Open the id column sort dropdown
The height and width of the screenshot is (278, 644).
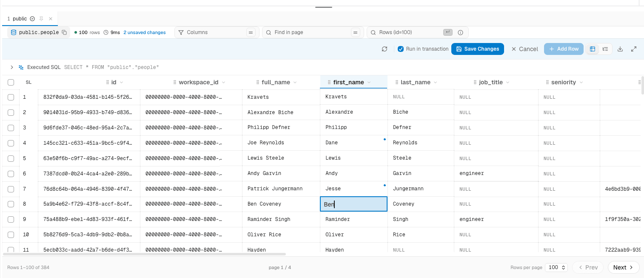click(121, 82)
